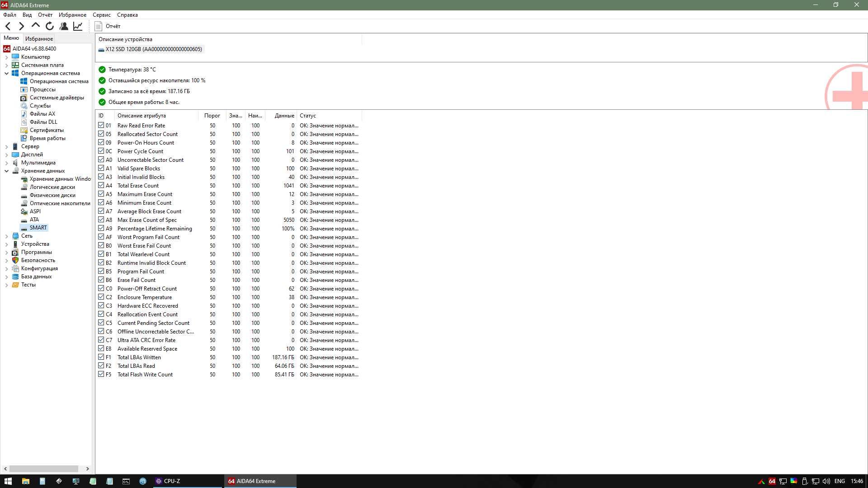Image resolution: width=868 pixels, height=488 pixels.
Task: Switch to the Избранное sidebar tab
Action: [39, 39]
